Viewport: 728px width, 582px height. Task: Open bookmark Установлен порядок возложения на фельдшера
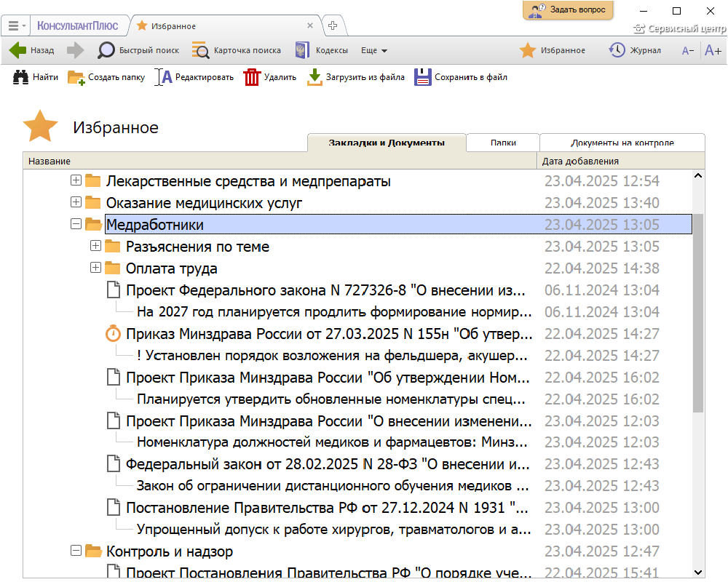332,356
